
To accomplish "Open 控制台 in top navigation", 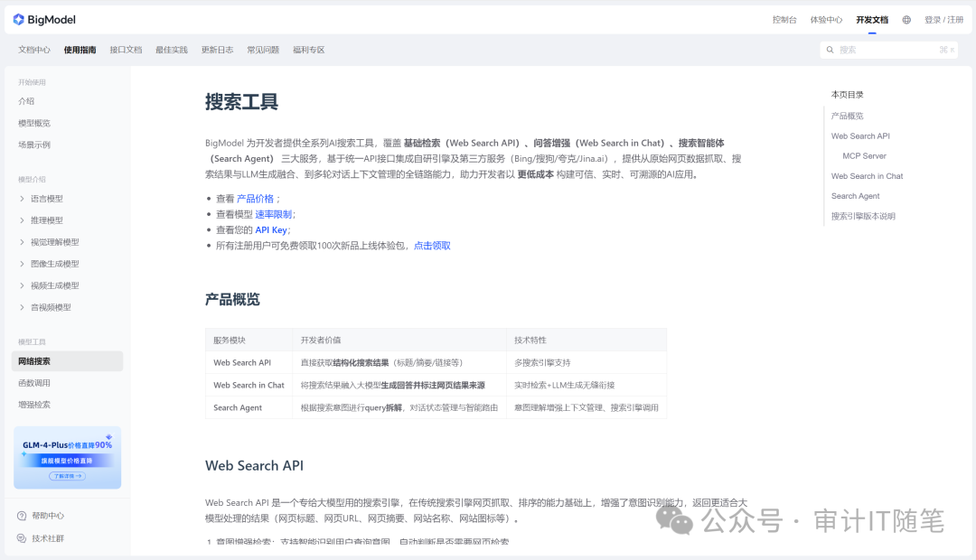I will coord(784,20).
